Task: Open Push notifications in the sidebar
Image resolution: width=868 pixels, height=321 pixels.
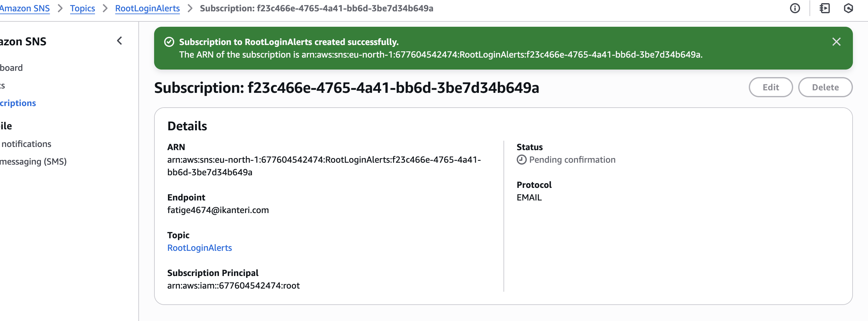Action: pos(26,144)
